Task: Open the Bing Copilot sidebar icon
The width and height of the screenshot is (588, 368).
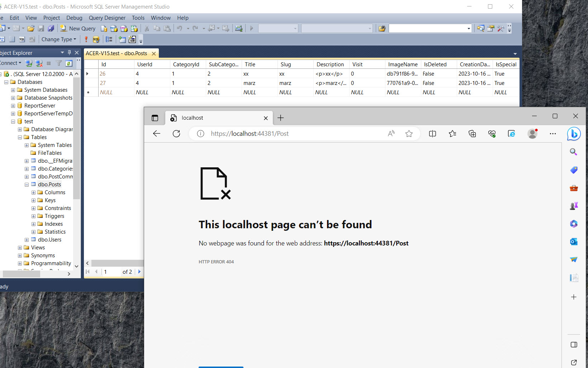Action: tap(574, 134)
